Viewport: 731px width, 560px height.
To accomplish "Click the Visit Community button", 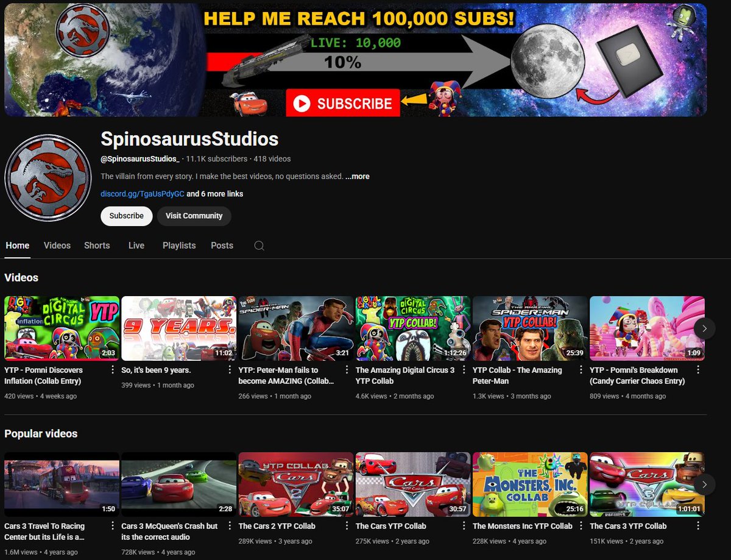I will [x=194, y=216].
